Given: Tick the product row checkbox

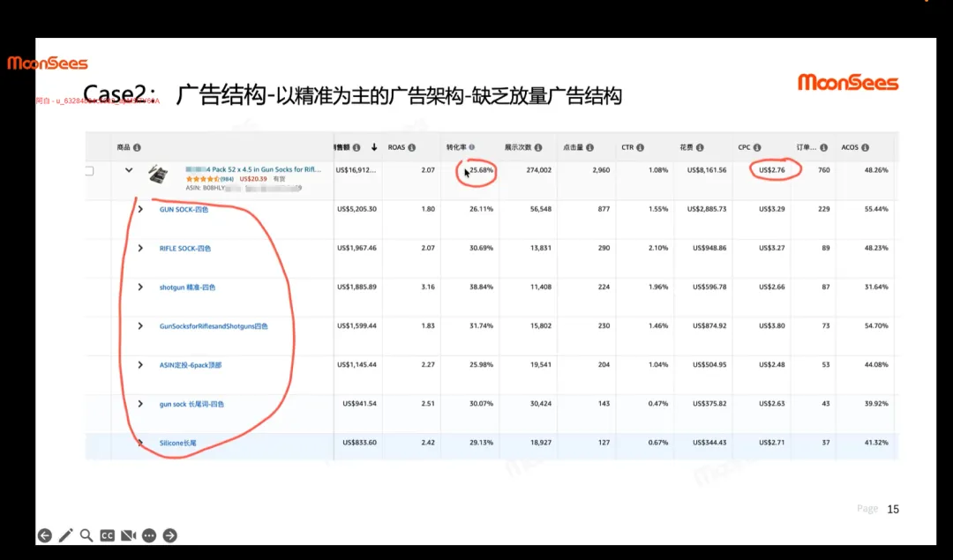Looking at the screenshot, I should tap(89, 171).
